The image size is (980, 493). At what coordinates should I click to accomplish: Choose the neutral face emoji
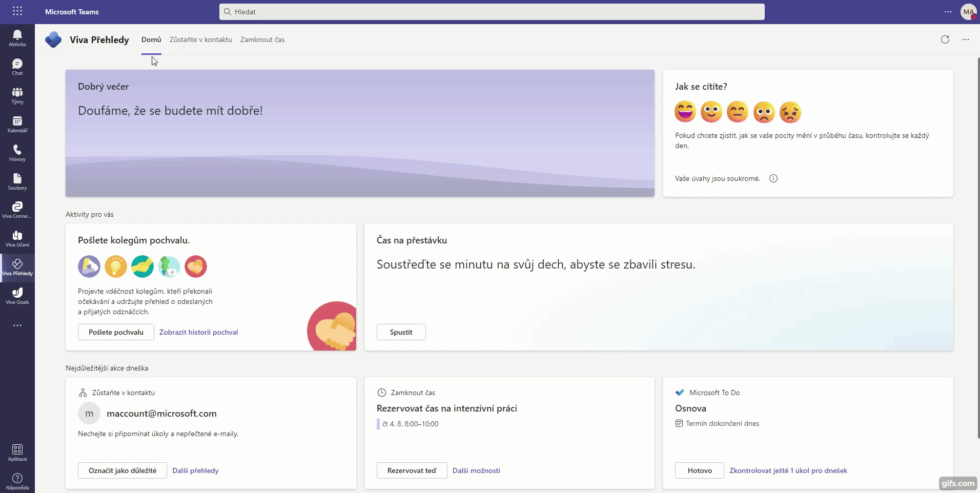[738, 112]
